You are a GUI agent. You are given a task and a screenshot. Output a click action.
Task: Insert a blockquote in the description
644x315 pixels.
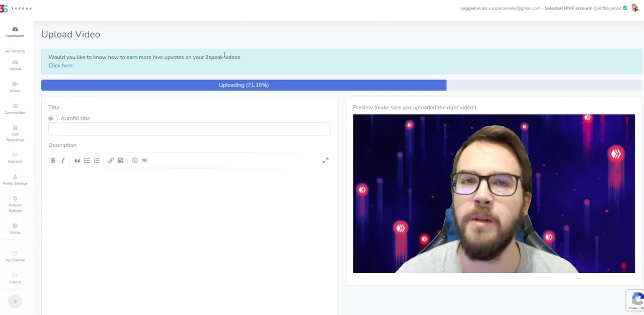pyautogui.click(x=77, y=161)
